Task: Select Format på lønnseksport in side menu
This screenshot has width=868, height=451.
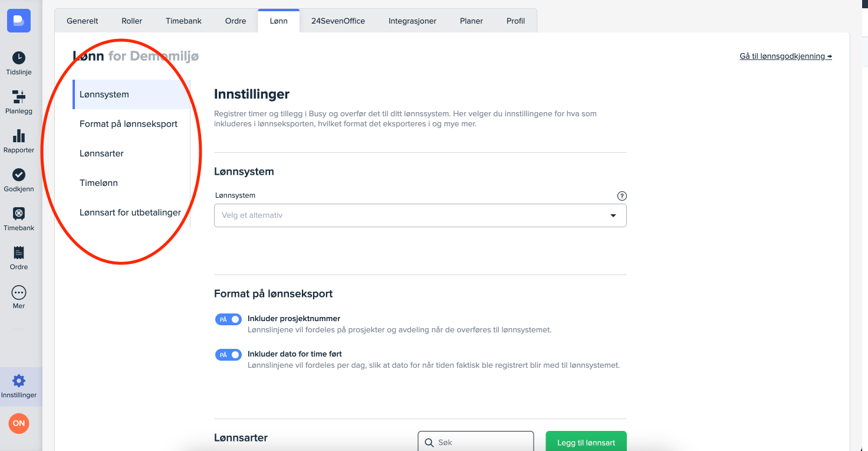Action: pos(129,124)
